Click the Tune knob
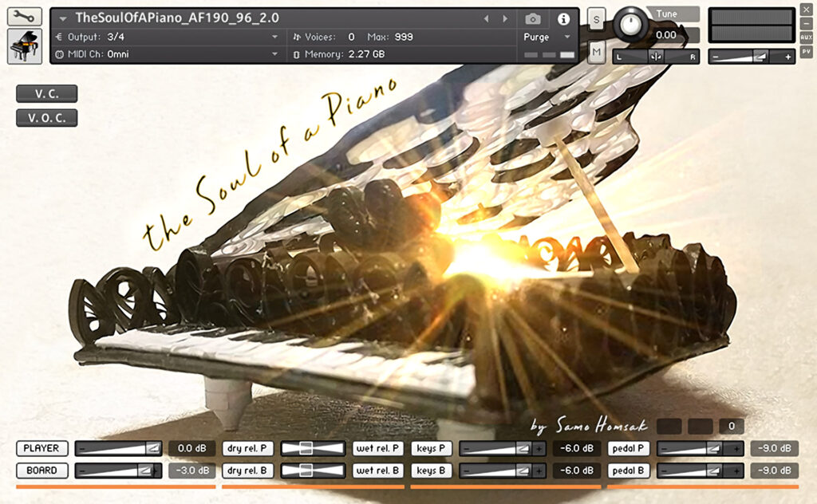The height and width of the screenshot is (504, 817). [630, 22]
